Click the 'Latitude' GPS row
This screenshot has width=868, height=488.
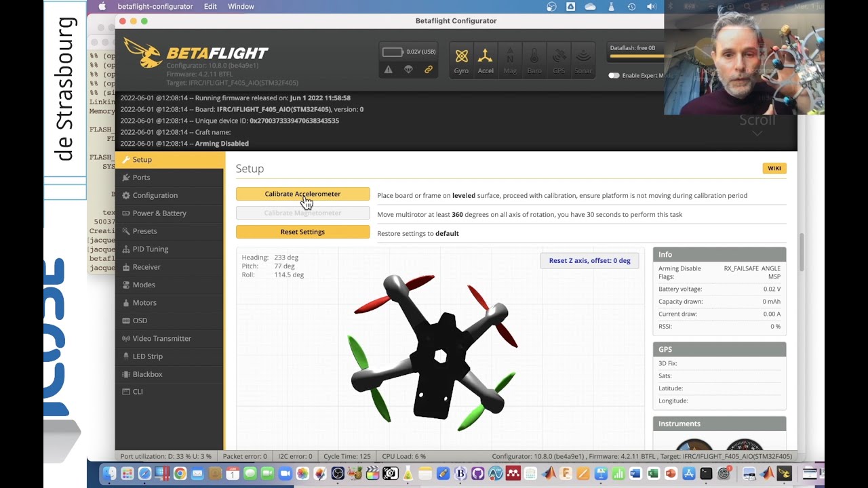click(x=719, y=388)
